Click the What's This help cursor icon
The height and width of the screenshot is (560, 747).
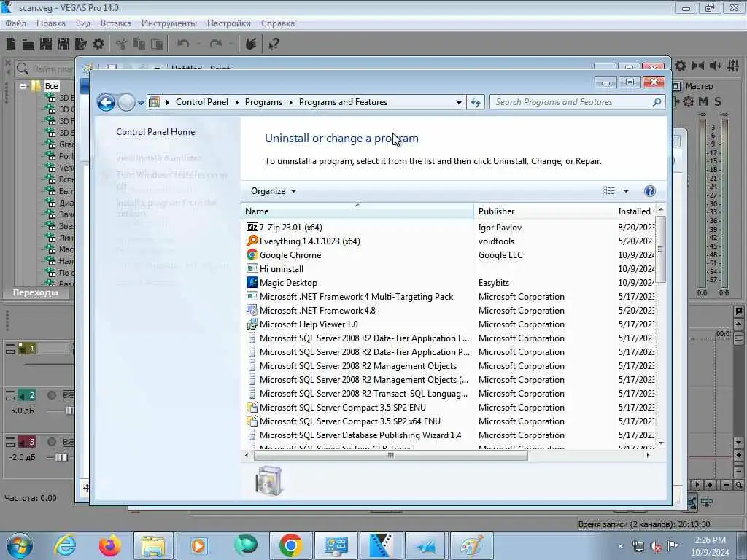[x=274, y=44]
